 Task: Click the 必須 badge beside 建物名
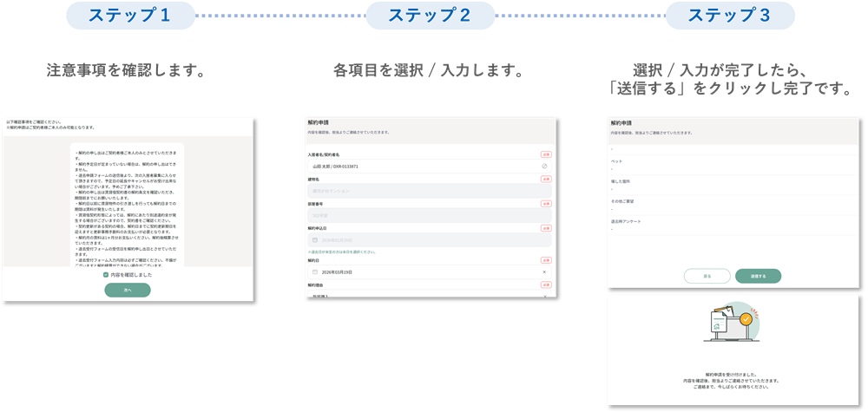click(546, 180)
